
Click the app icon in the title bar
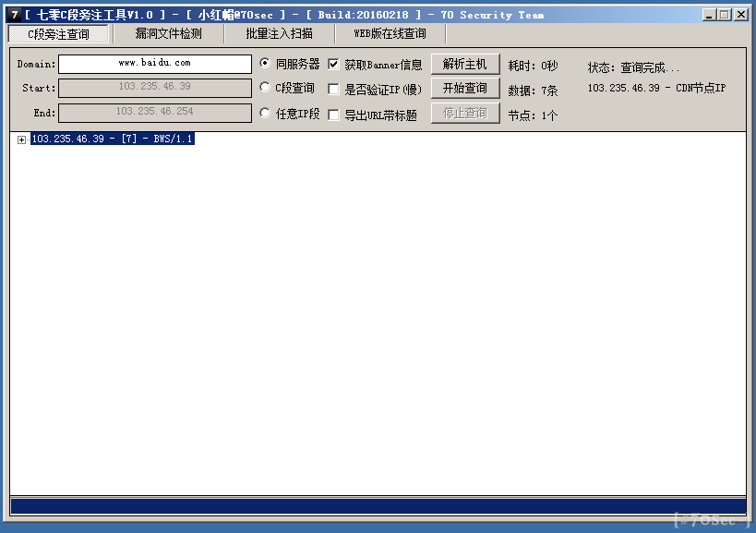tap(14, 15)
